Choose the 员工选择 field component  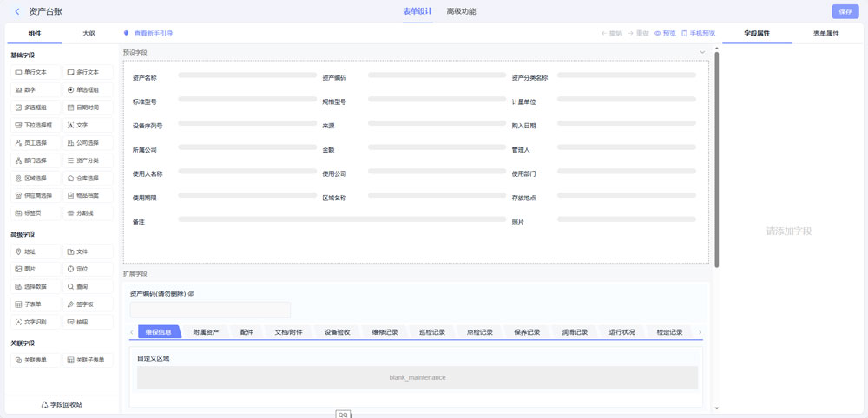(36, 142)
